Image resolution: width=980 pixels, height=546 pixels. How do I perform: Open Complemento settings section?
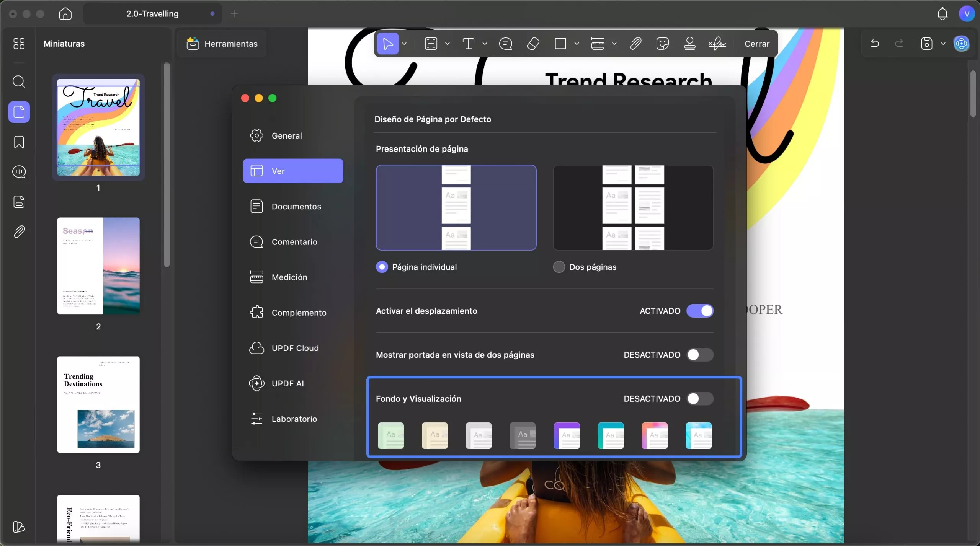(x=293, y=313)
